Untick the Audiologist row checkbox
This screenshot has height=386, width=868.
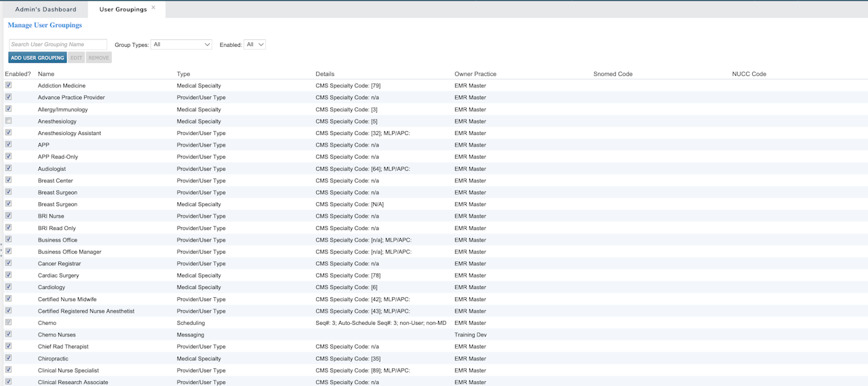(x=9, y=168)
